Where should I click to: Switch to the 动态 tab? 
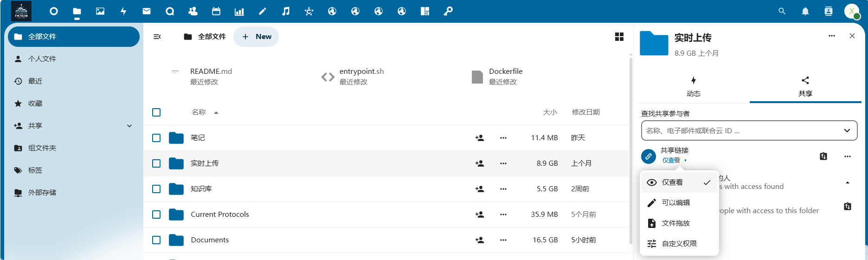(694, 86)
